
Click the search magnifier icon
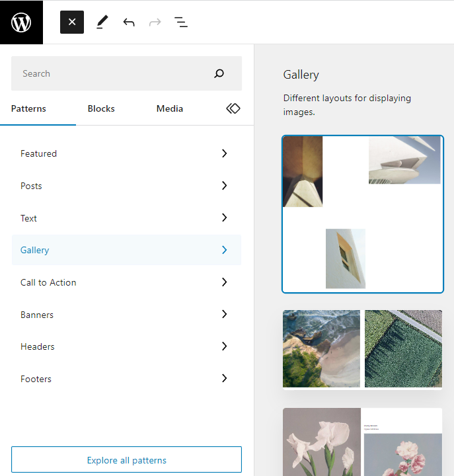tap(219, 73)
